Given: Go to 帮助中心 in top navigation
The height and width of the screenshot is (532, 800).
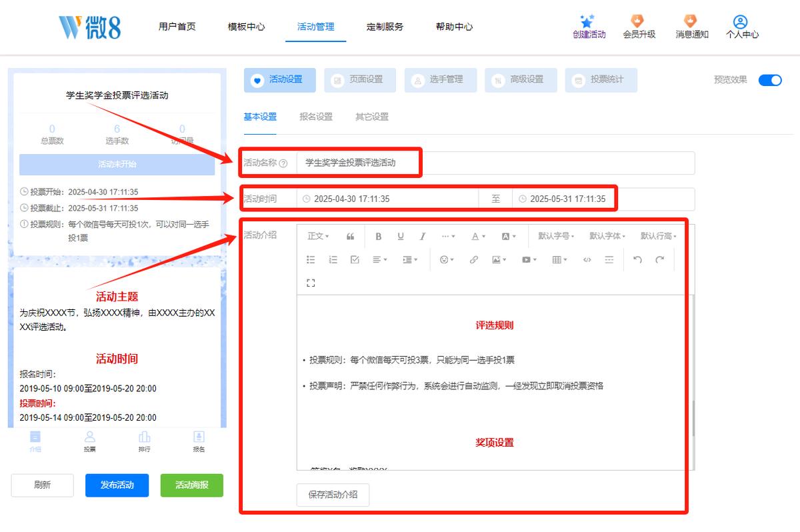Looking at the screenshot, I should [x=454, y=27].
